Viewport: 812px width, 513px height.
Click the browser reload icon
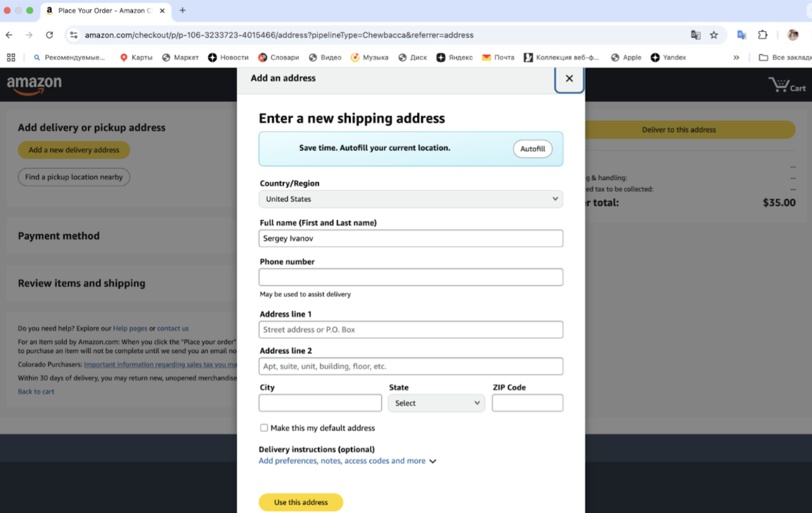49,35
